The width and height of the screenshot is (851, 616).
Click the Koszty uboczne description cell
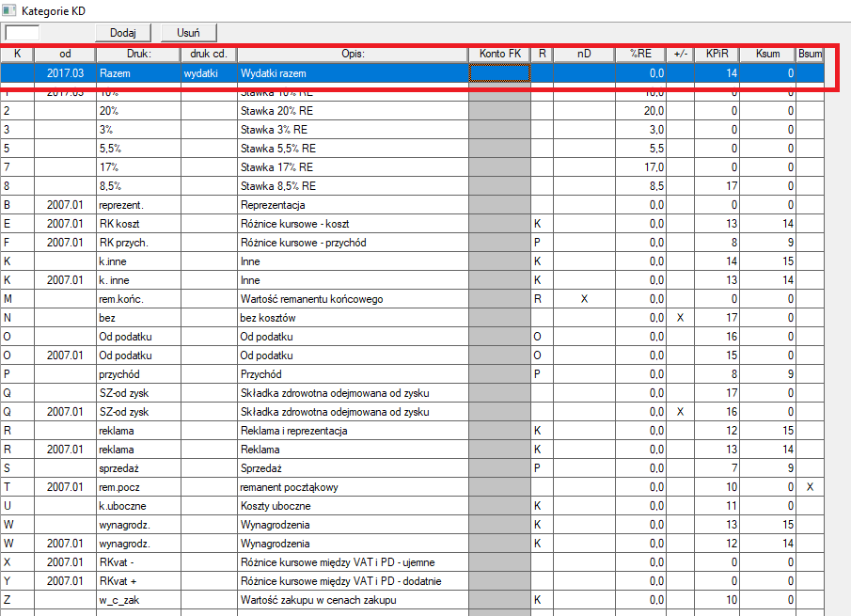[x=353, y=506]
